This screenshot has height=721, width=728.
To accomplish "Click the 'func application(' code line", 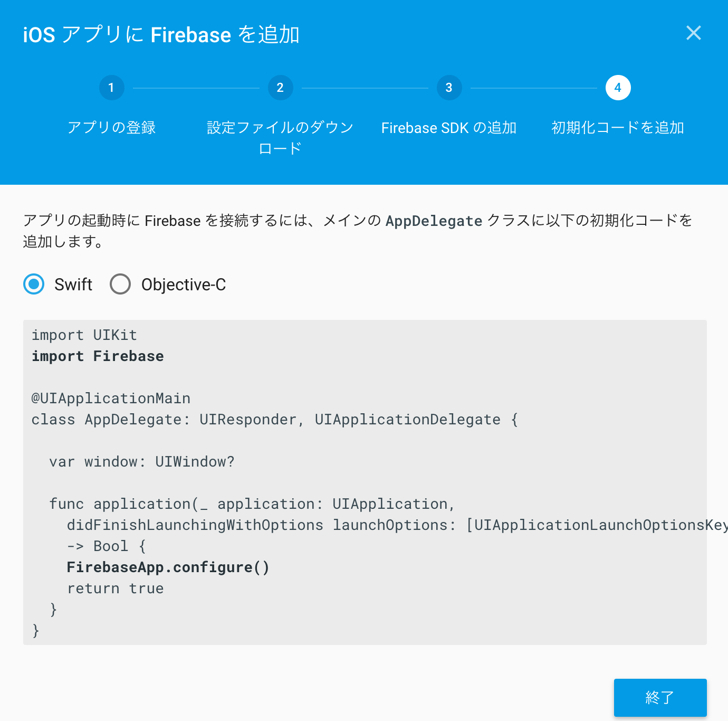I will (x=252, y=504).
